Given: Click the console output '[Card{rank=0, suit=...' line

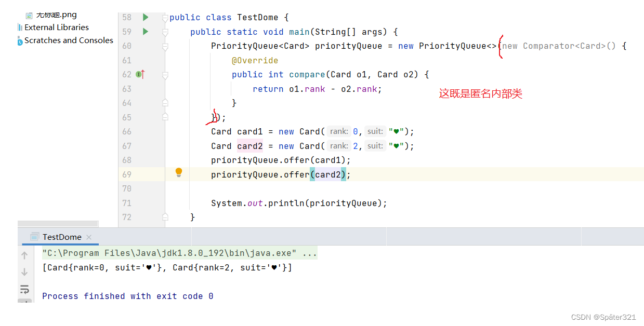Looking at the screenshot, I should [167, 268].
